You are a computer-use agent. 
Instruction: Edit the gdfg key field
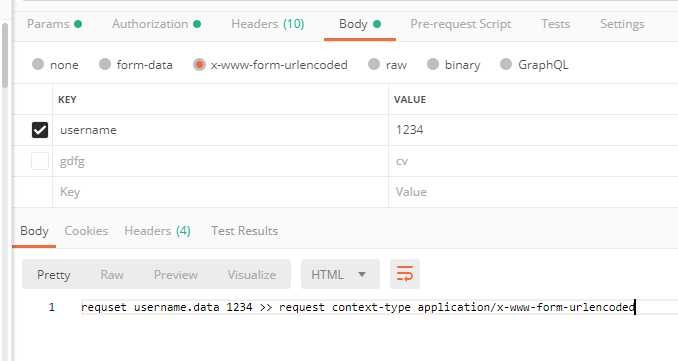click(x=221, y=161)
